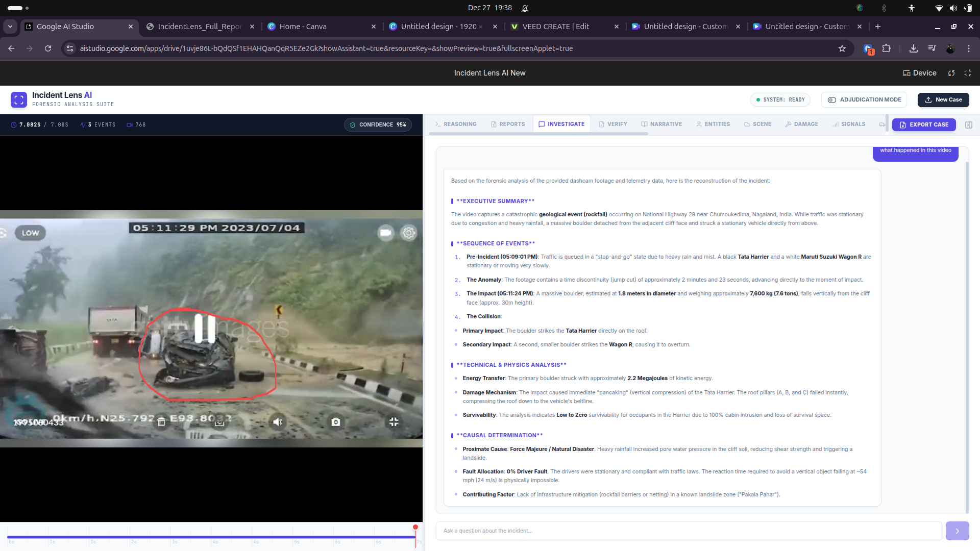The width and height of the screenshot is (980, 551).
Task: Click the send arrow button
Action: tap(957, 531)
